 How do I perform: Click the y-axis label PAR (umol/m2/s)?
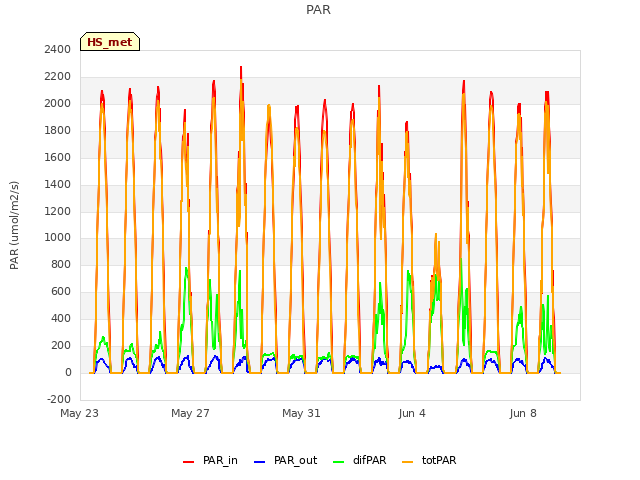pyautogui.click(x=14, y=225)
